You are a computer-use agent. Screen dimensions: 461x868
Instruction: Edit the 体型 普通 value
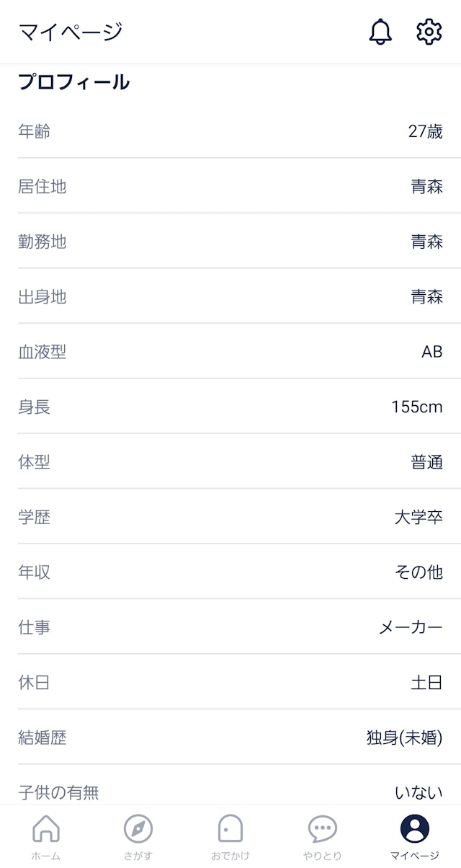pos(426,462)
